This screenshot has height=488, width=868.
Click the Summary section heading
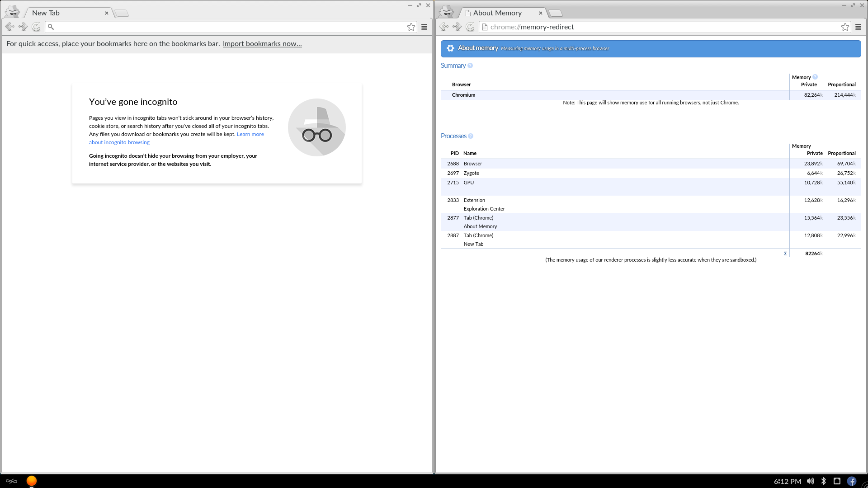453,66
